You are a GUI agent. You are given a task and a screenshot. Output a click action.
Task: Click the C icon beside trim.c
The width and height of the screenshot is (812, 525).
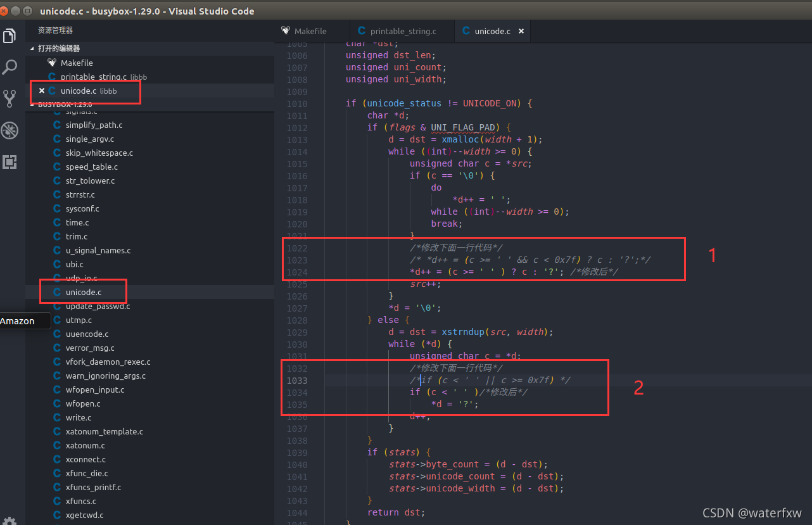[57, 237]
